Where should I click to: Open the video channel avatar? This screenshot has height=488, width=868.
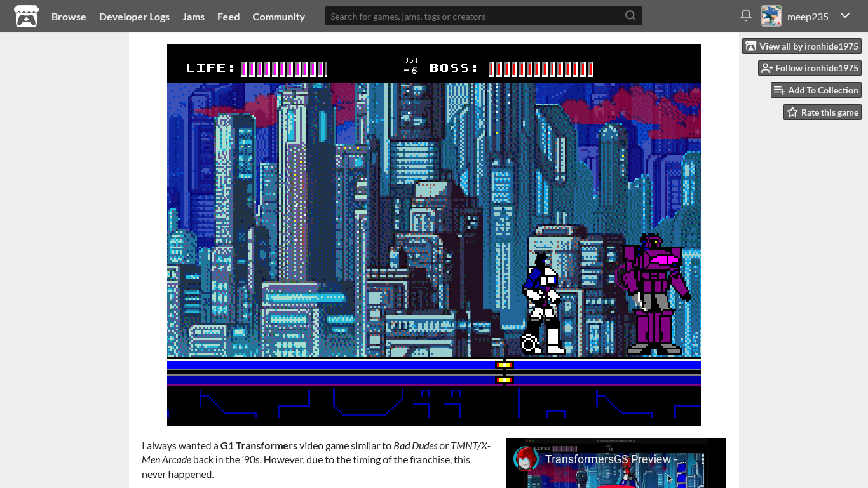click(x=526, y=459)
